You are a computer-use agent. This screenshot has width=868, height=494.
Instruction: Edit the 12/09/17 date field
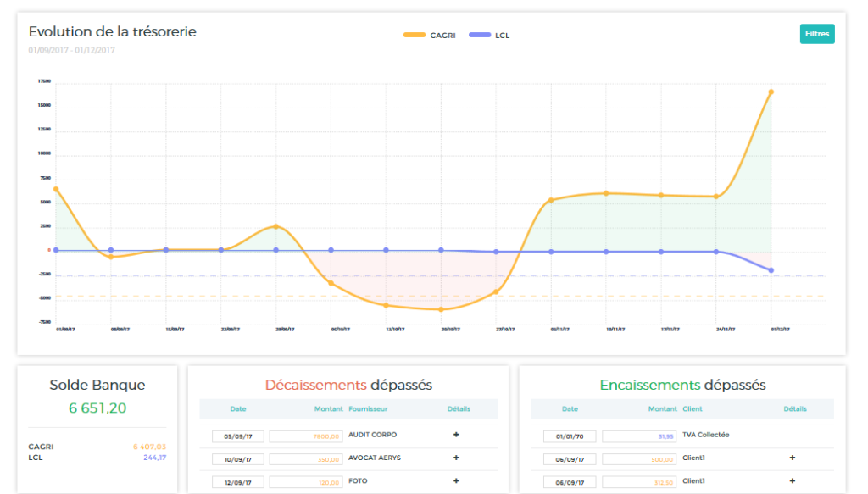pos(238,482)
